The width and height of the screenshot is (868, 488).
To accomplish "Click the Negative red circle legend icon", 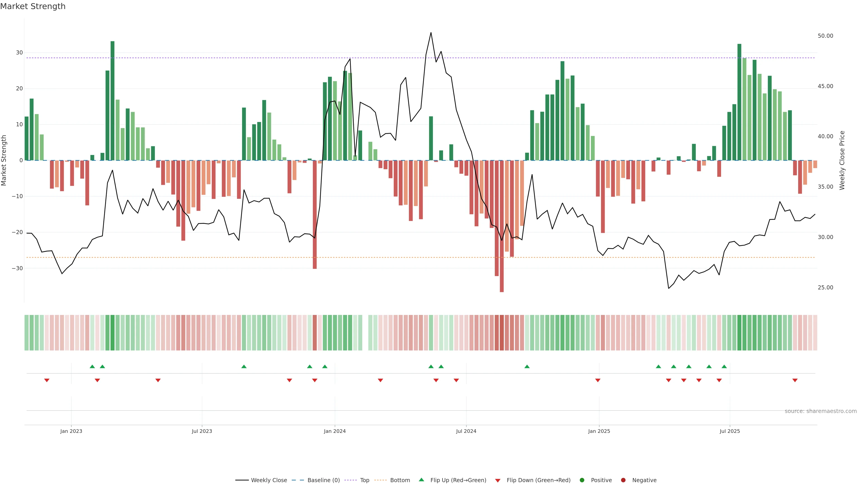I will (x=623, y=480).
